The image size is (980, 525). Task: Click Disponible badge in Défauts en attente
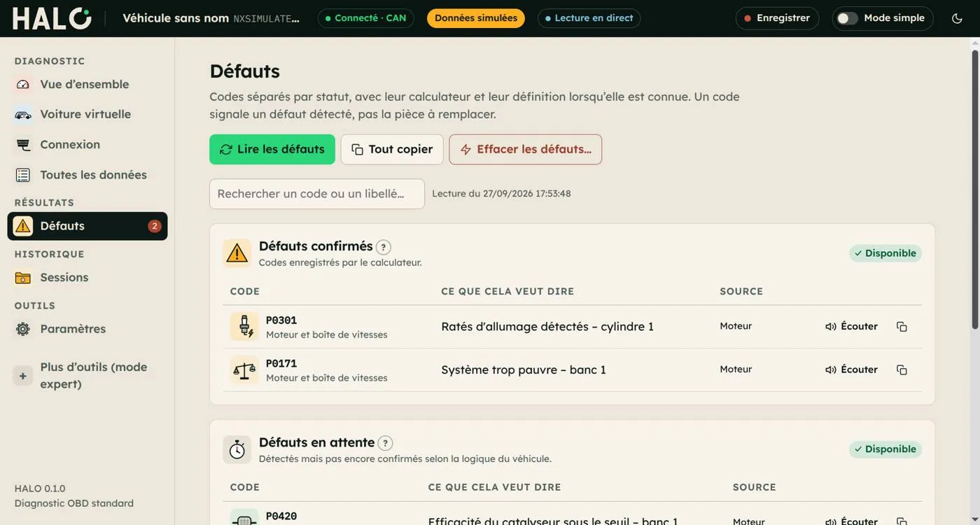(885, 449)
